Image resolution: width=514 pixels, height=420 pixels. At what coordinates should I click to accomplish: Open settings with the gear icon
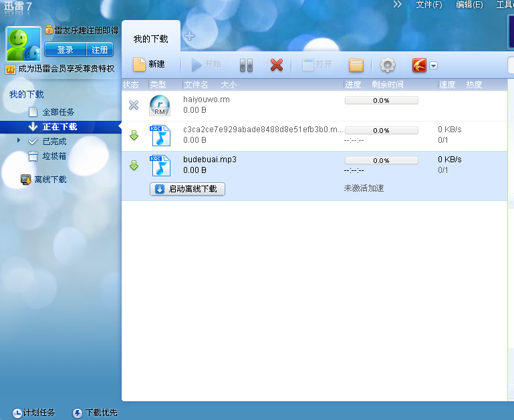click(x=388, y=65)
